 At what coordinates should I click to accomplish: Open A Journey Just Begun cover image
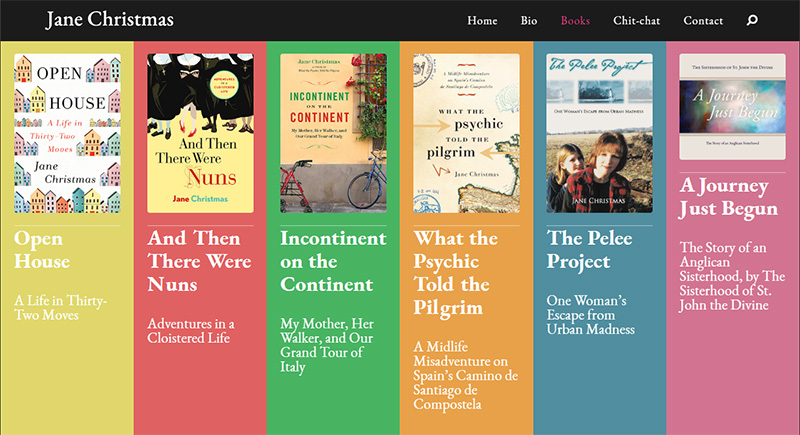(732, 106)
